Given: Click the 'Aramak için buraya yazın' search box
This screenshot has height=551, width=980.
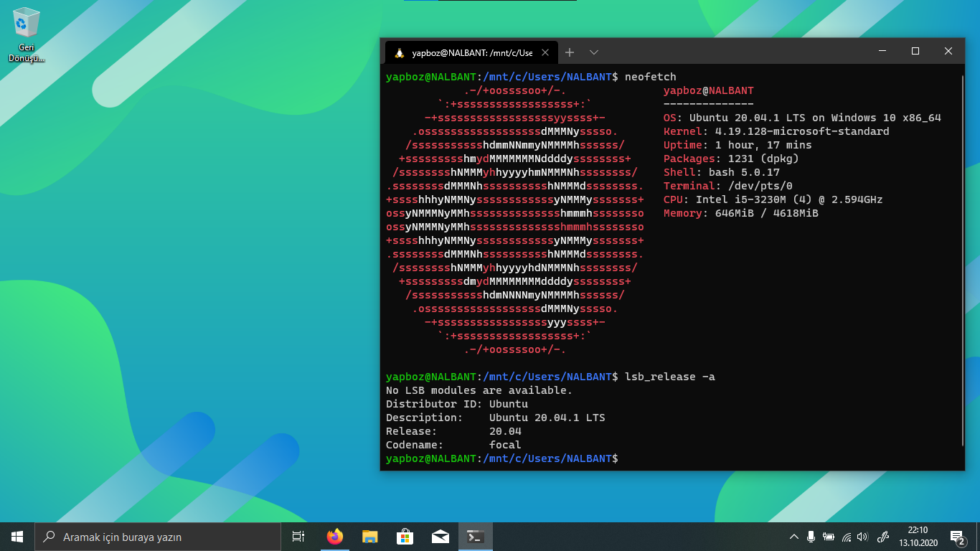Looking at the screenshot, I should pos(158,537).
